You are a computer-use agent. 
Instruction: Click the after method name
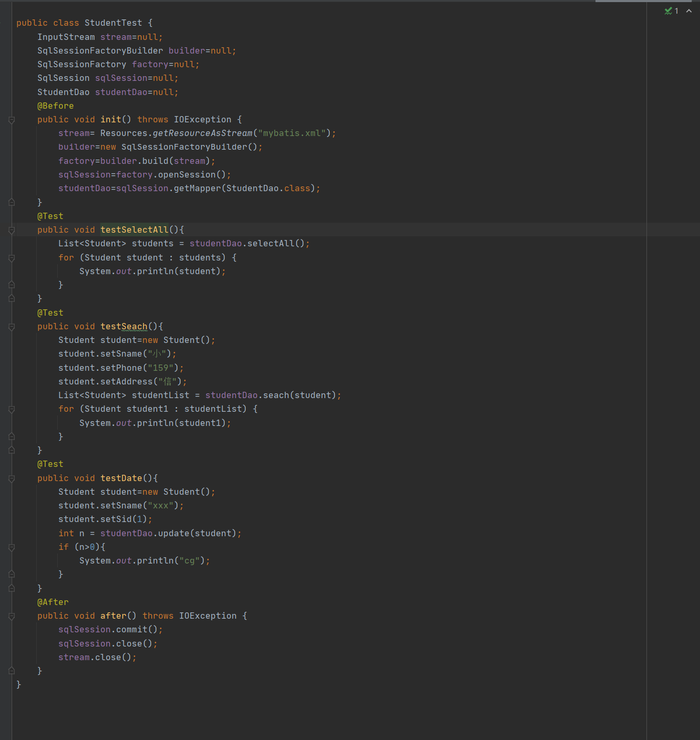click(113, 616)
